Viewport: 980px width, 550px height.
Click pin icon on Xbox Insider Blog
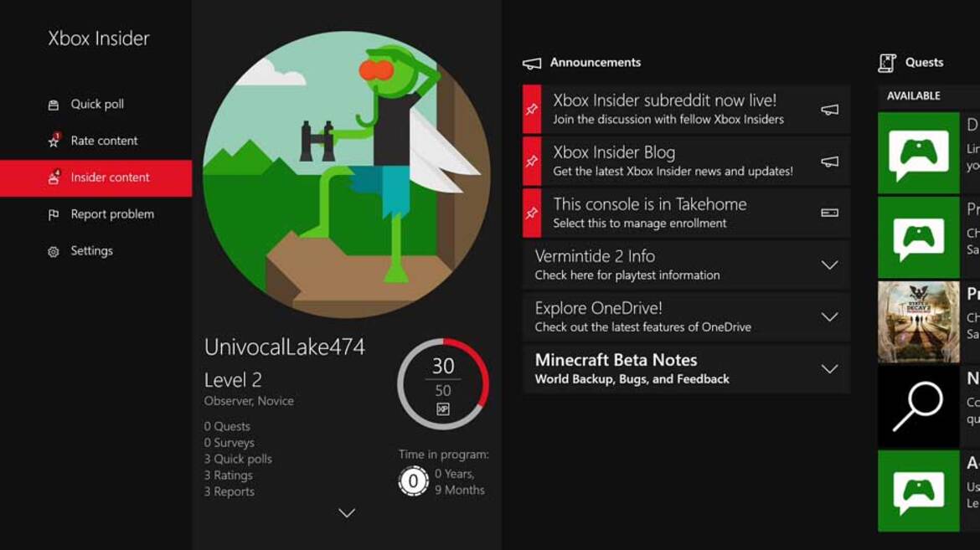coord(532,162)
